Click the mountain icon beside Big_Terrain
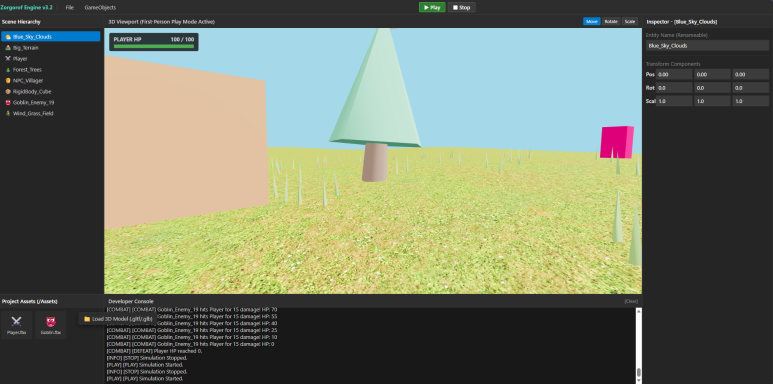 click(8, 48)
